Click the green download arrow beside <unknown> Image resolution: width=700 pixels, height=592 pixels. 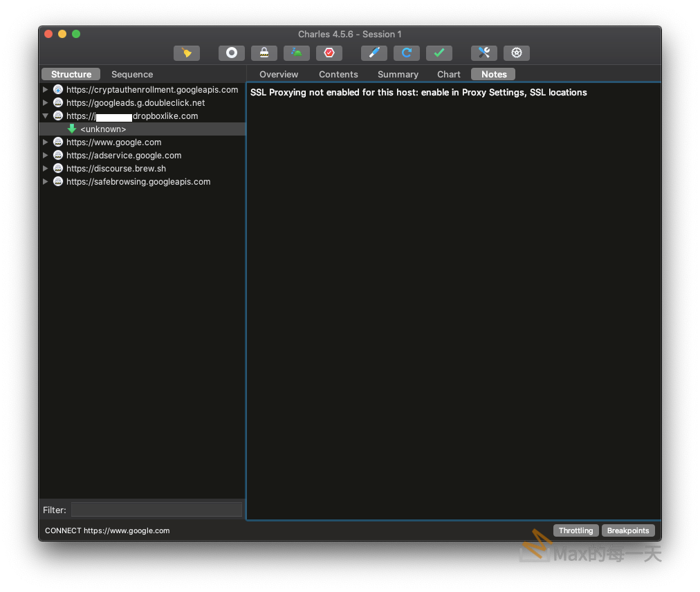click(x=72, y=129)
